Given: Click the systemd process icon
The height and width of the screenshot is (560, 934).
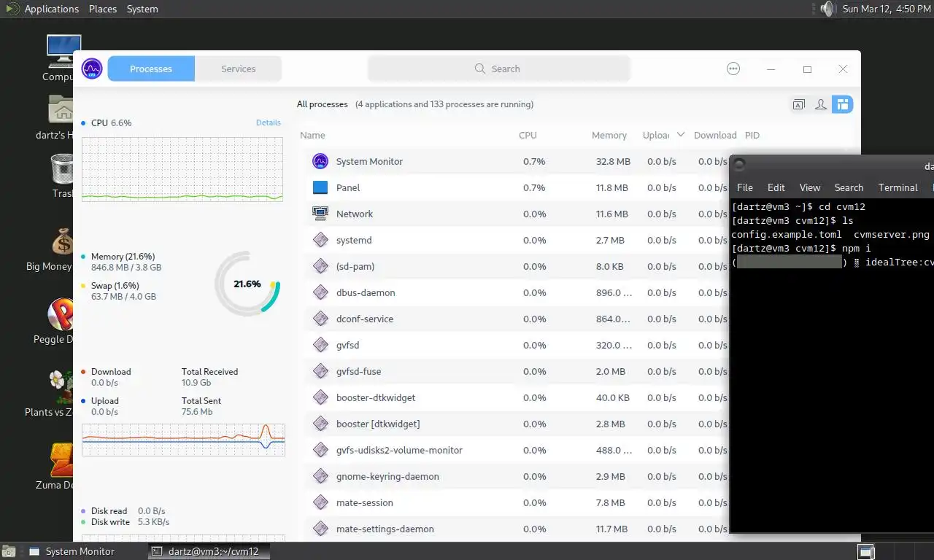Looking at the screenshot, I should tap(320, 240).
